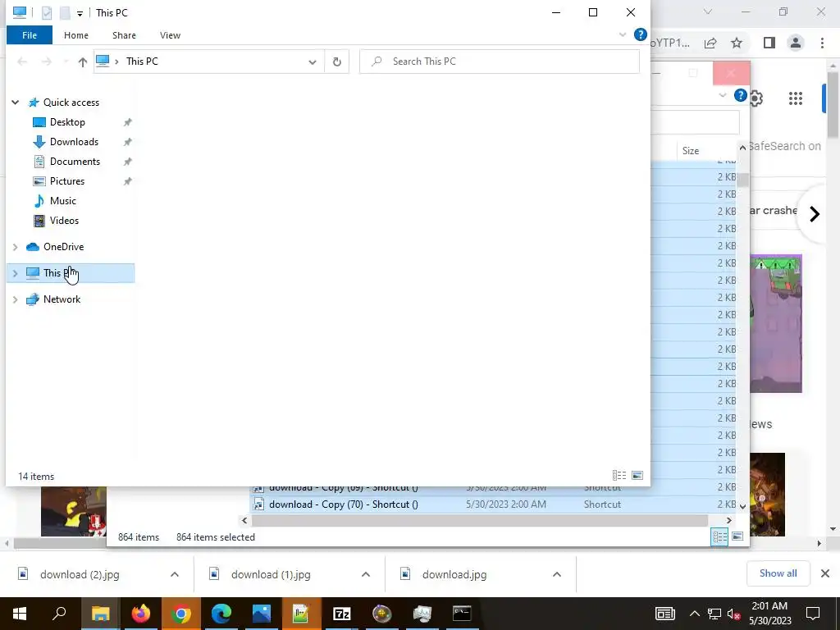Click the Refresh button beside address bar

click(337, 62)
